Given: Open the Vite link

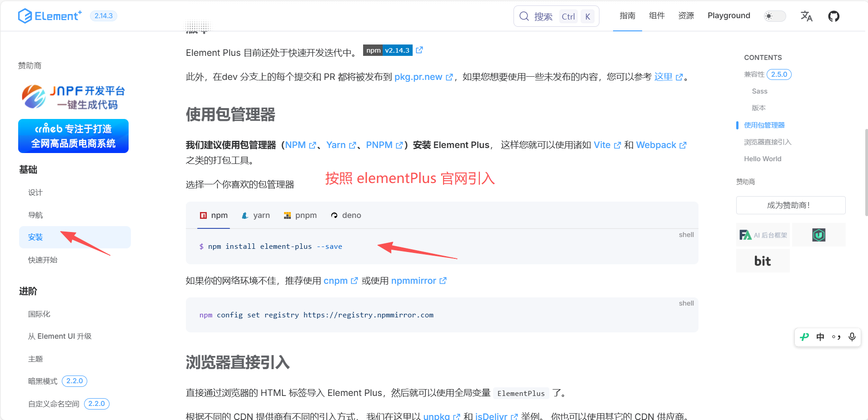Looking at the screenshot, I should (607, 145).
